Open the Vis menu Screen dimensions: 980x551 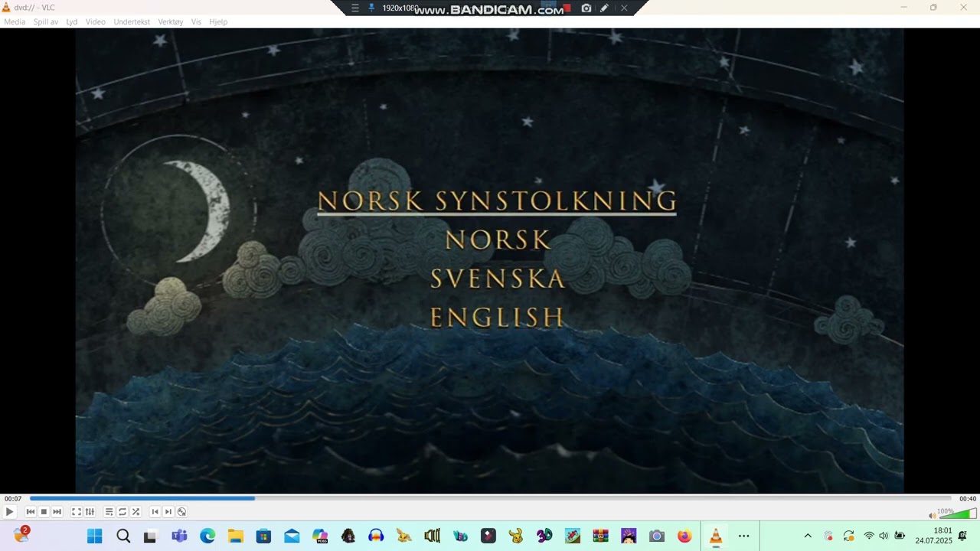pos(196,21)
